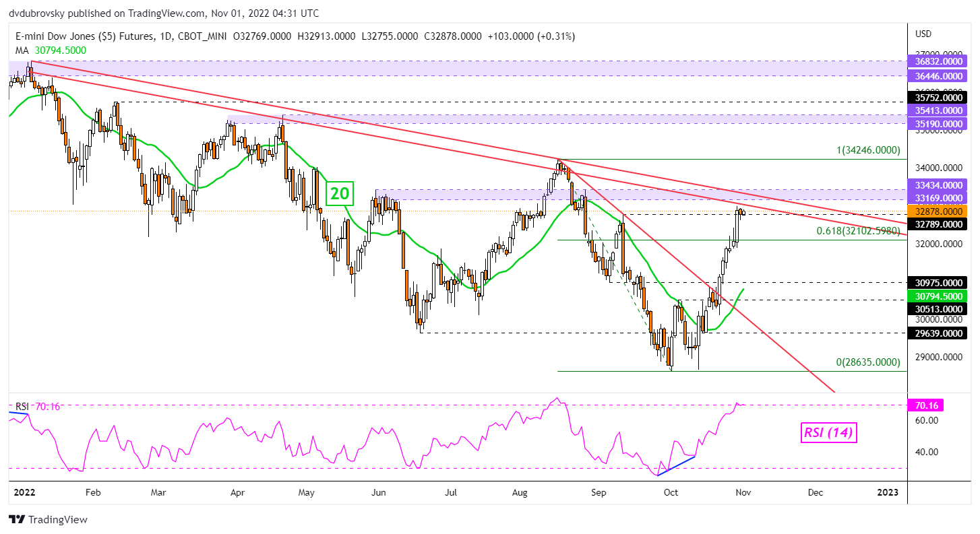The image size is (980, 534).
Task: Click the Fibonacci 0(28635.0000) level label
Action: pos(868,362)
